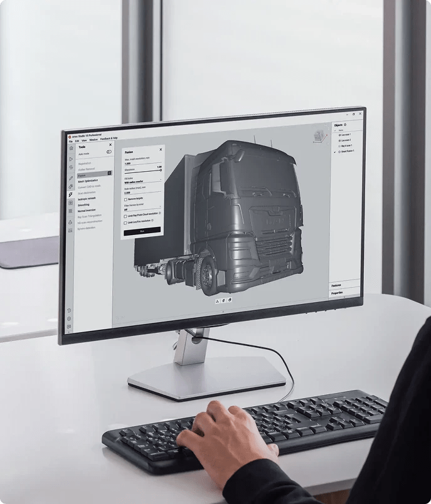
Task: Open the Autopilot circular sidebar icon
Action: point(71,167)
